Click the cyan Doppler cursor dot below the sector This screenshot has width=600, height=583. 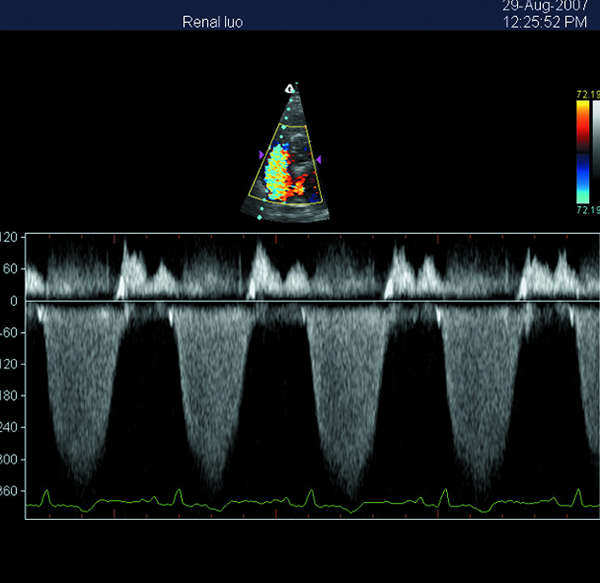pyautogui.click(x=260, y=217)
